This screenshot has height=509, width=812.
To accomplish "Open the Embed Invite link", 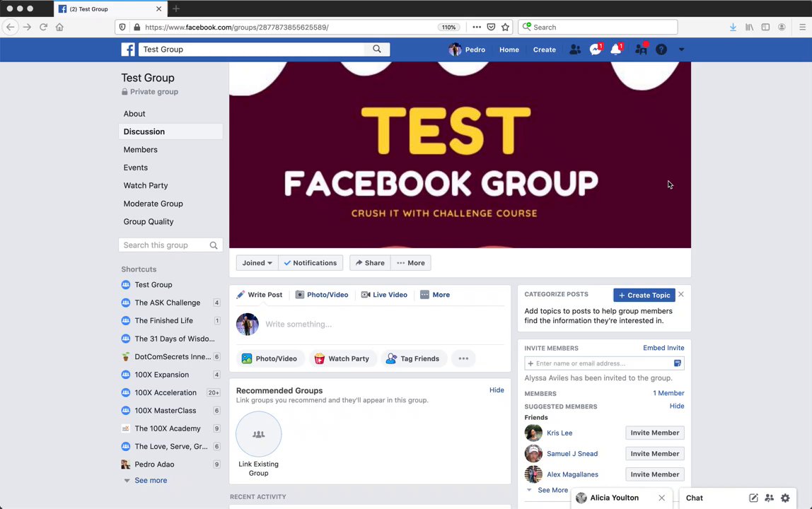I will 663,348.
